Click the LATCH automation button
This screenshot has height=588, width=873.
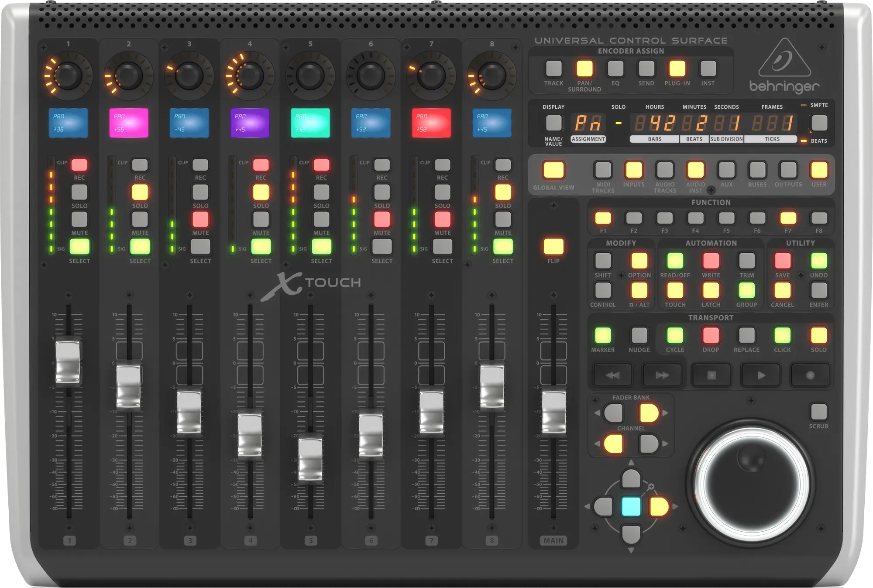(711, 291)
